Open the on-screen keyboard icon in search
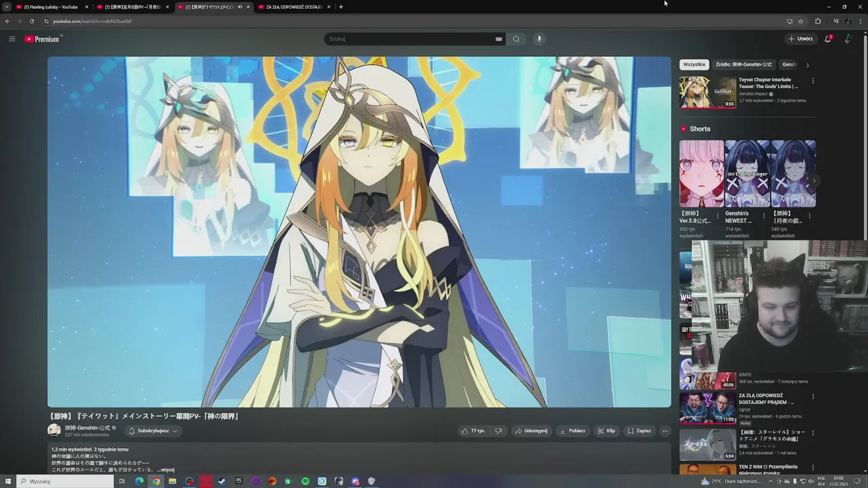The width and height of the screenshot is (868, 488). point(498,39)
